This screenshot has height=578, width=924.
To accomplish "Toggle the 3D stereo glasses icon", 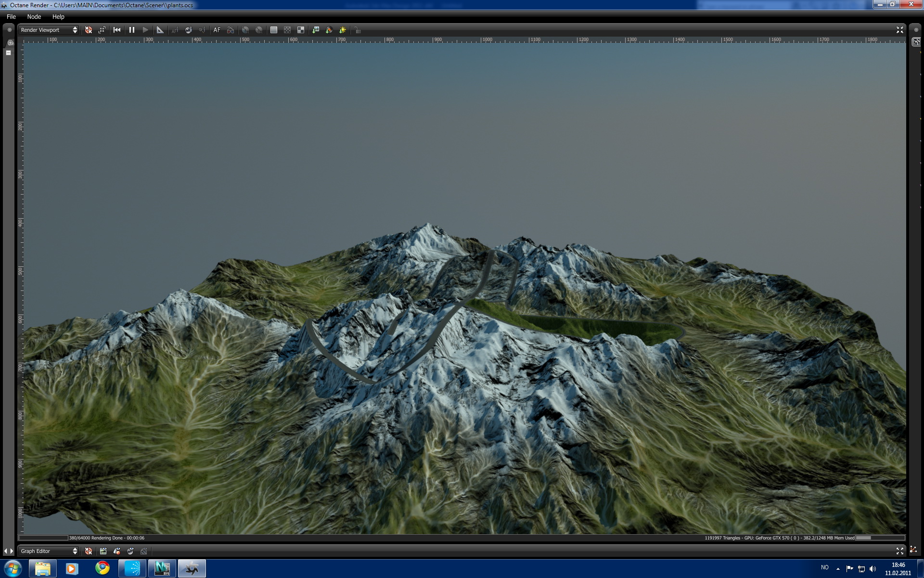I will tap(231, 30).
